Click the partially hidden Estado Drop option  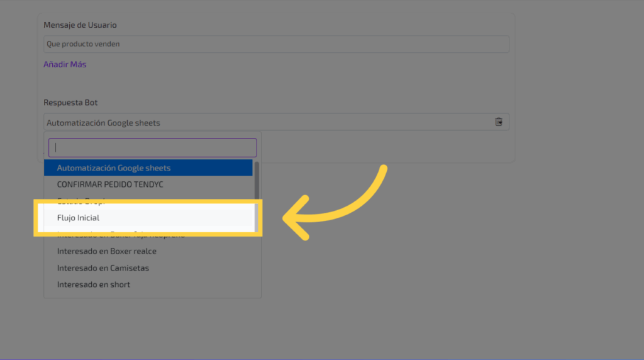click(x=82, y=200)
